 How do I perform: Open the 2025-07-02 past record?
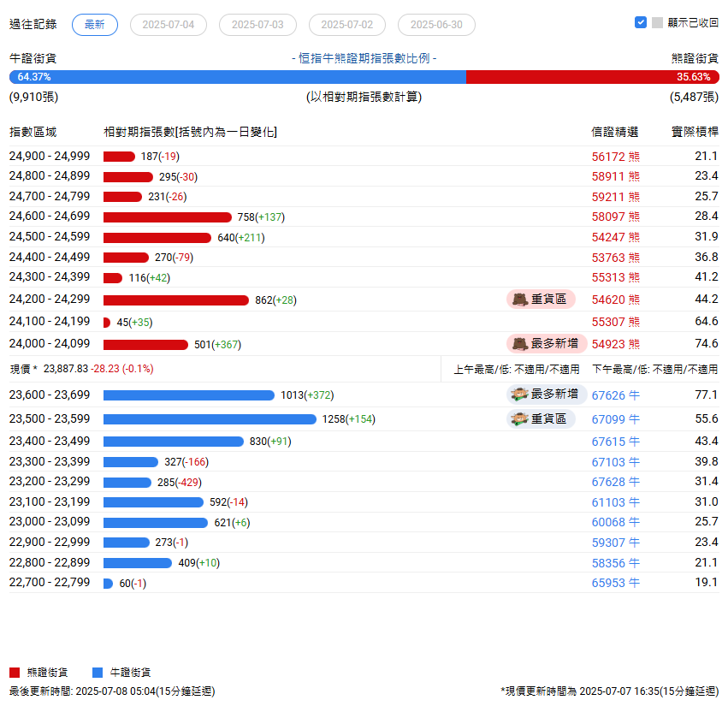347,25
